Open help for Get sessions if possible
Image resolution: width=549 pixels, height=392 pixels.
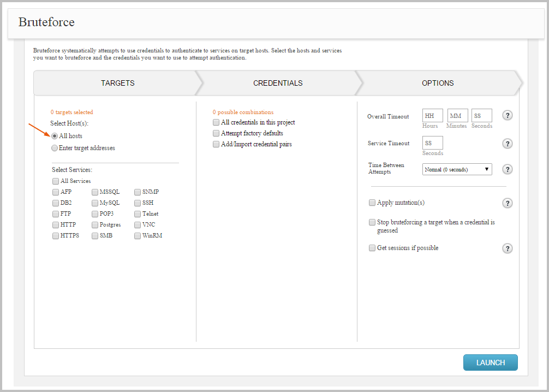click(x=508, y=248)
